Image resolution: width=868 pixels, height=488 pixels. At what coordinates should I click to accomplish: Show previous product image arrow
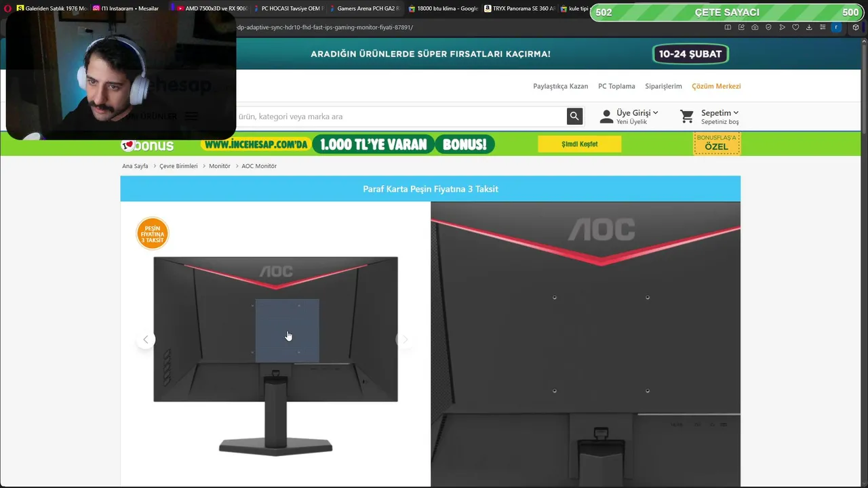pos(145,340)
